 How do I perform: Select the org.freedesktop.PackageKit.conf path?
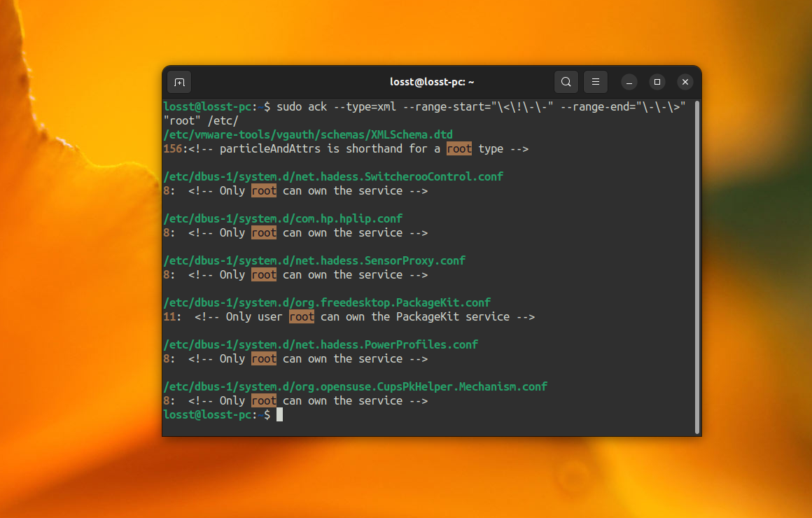(x=326, y=302)
